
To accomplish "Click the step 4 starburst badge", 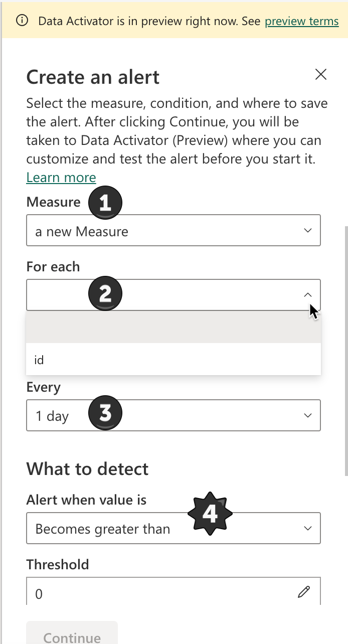I will click(x=210, y=513).
